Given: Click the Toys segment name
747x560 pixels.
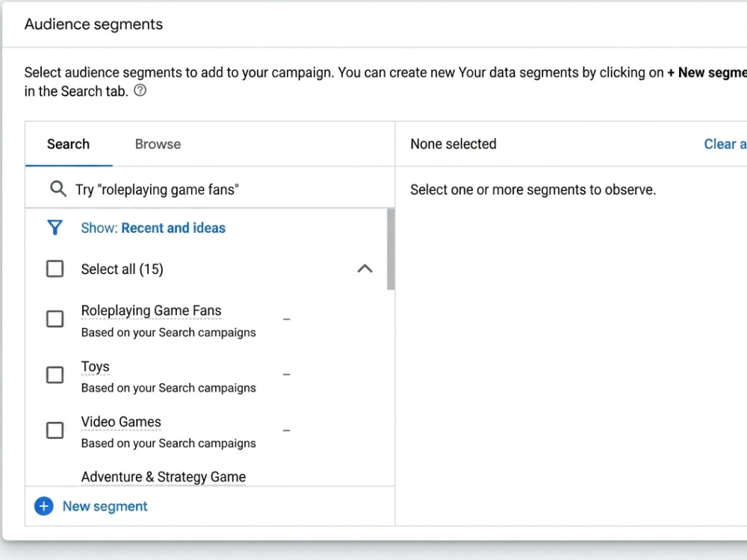Looking at the screenshot, I should (96, 367).
